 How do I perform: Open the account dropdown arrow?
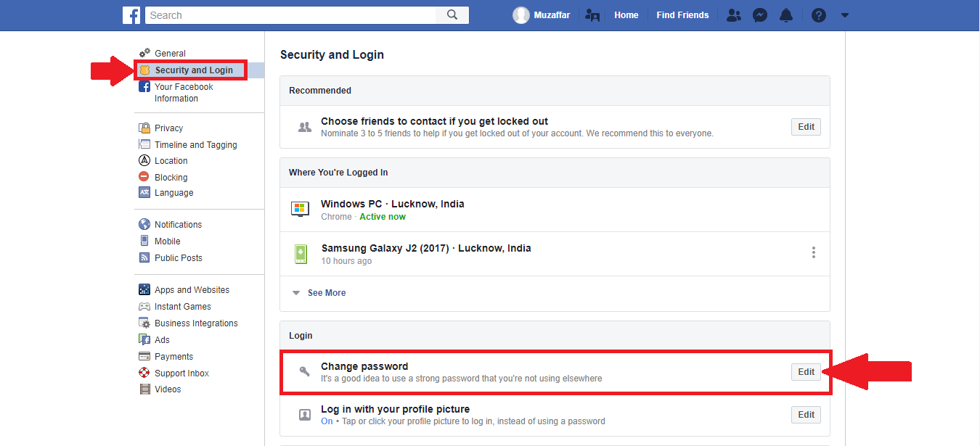coord(844,15)
